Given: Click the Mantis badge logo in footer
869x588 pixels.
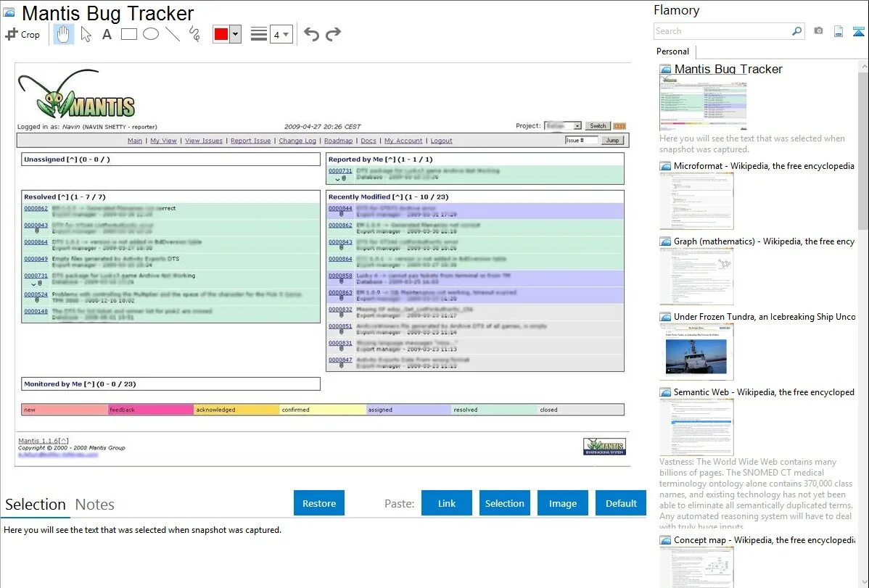Looking at the screenshot, I should pyautogui.click(x=605, y=446).
